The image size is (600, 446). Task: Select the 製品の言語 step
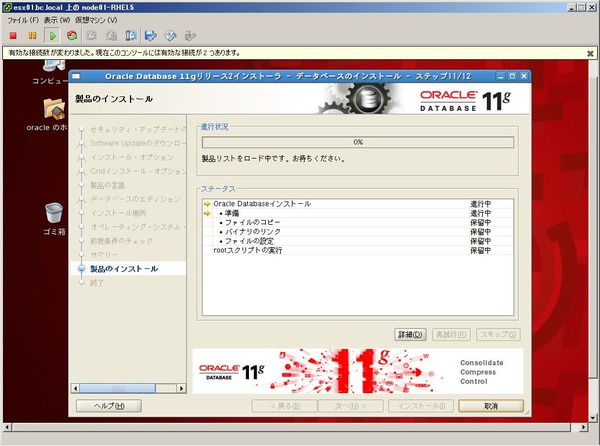tap(107, 185)
